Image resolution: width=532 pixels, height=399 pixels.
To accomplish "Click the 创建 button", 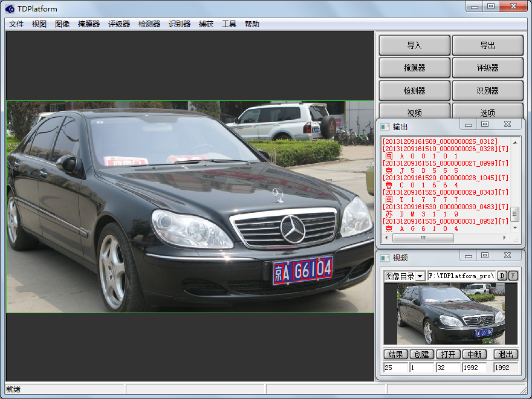I will [x=422, y=354].
